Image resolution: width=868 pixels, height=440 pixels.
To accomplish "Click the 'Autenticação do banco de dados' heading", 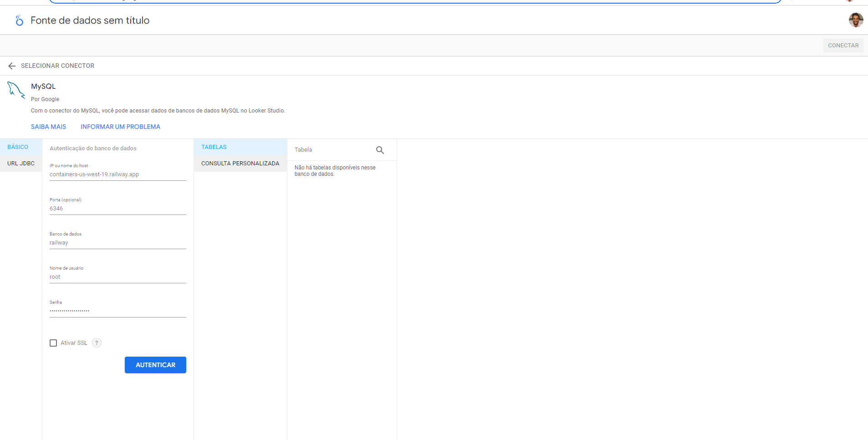I will click(93, 148).
